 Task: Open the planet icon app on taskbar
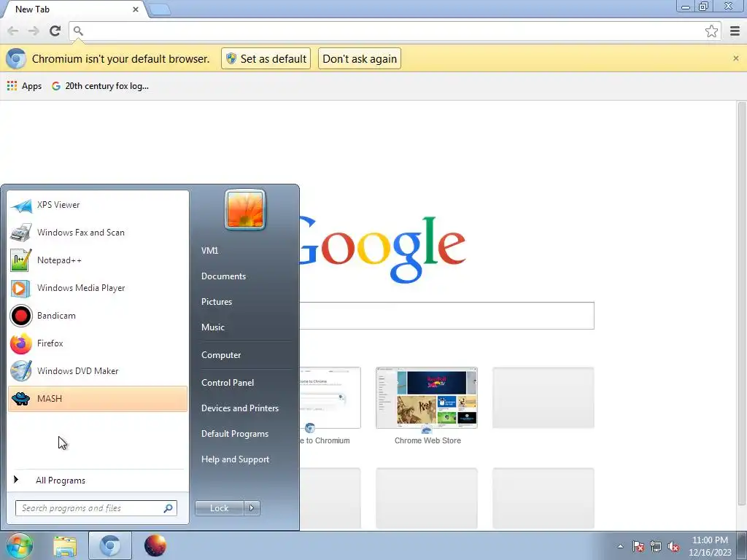[x=155, y=545]
